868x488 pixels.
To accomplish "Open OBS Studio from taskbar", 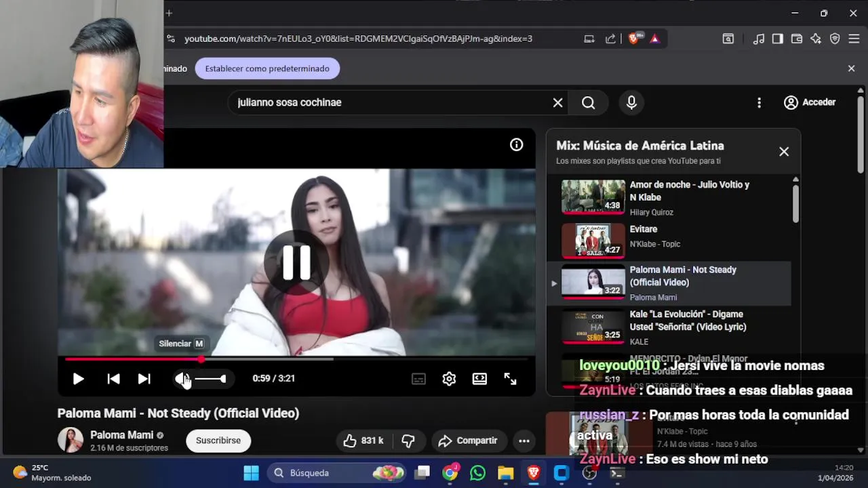I will [589, 473].
